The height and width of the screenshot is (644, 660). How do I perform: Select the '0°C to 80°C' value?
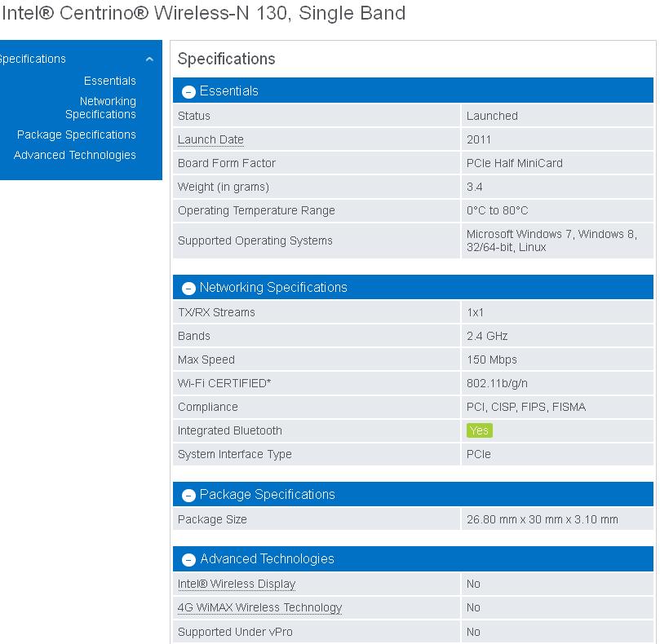pyautogui.click(x=498, y=210)
